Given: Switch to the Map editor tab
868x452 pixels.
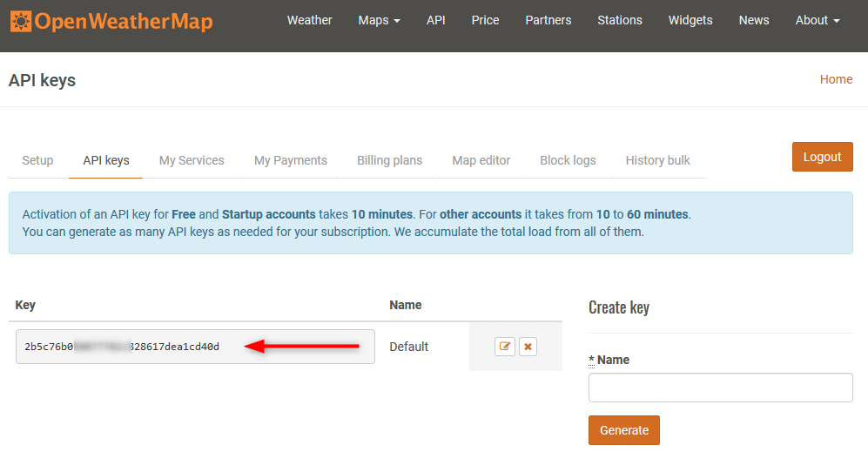Looking at the screenshot, I should click(x=481, y=160).
